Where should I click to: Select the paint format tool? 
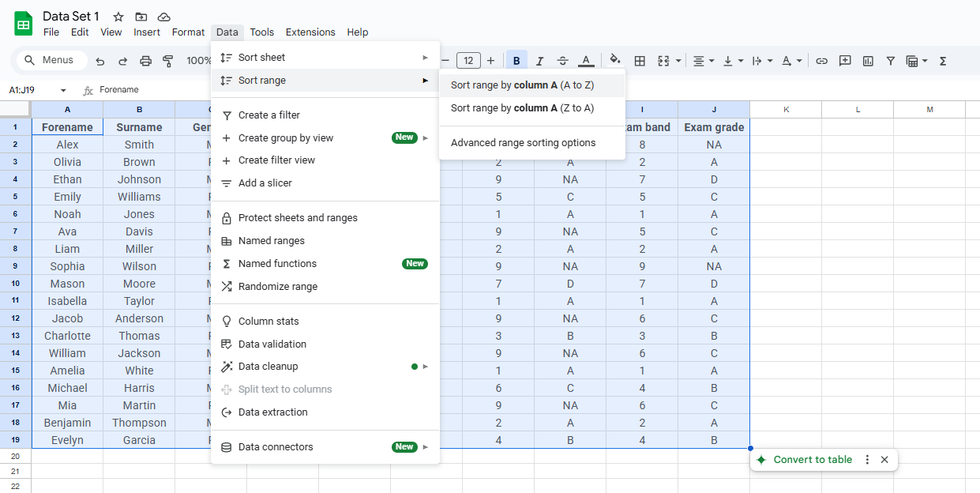pos(167,61)
